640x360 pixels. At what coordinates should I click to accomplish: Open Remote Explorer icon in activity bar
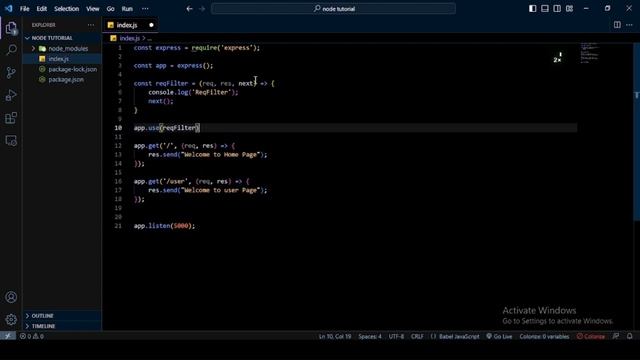point(11,141)
